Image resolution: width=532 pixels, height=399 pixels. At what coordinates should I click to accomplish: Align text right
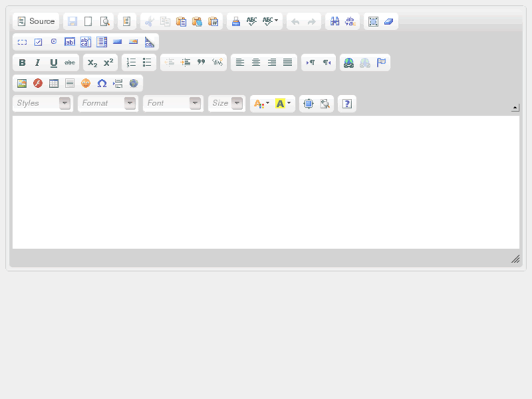tap(271, 63)
